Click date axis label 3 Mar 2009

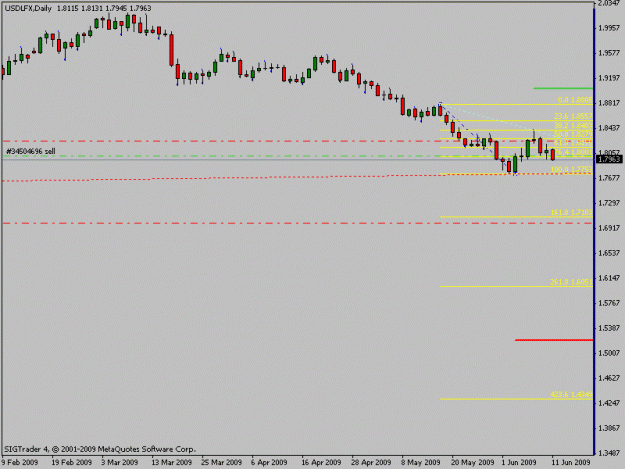tap(120, 463)
